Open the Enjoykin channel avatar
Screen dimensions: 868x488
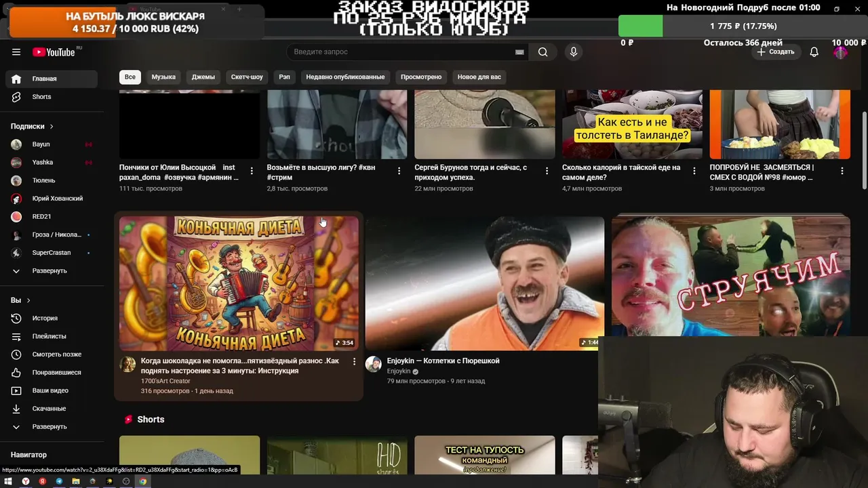[x=374, y=364]
